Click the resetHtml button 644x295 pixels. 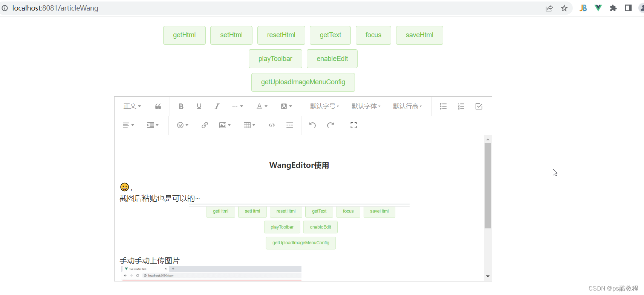coord(281,35)
